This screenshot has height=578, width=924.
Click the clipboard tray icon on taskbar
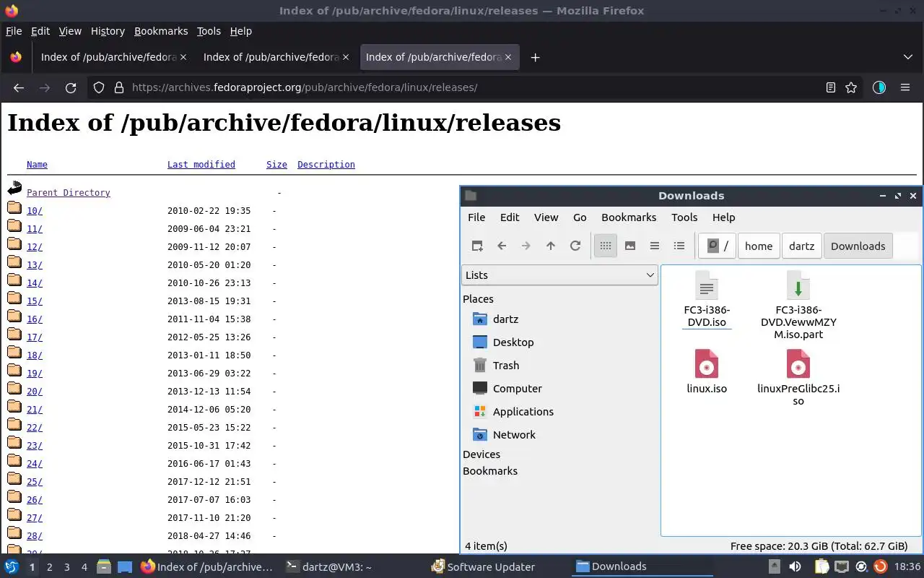tap(822, 567)
